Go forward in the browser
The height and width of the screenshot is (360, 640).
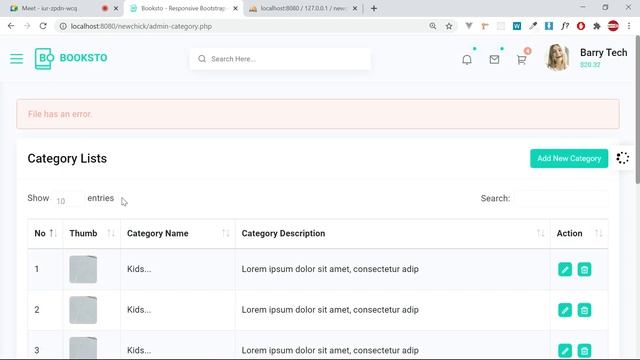[x=27, y=26]
